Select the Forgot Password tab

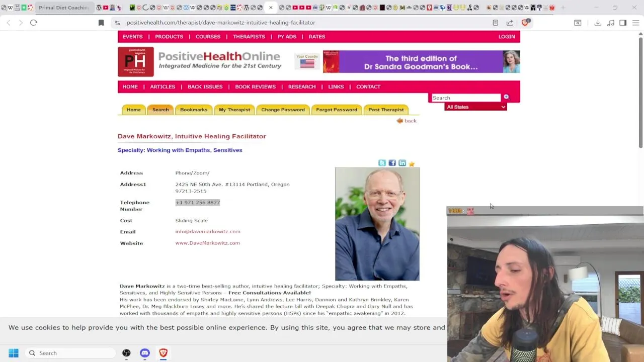click(337, 110)
